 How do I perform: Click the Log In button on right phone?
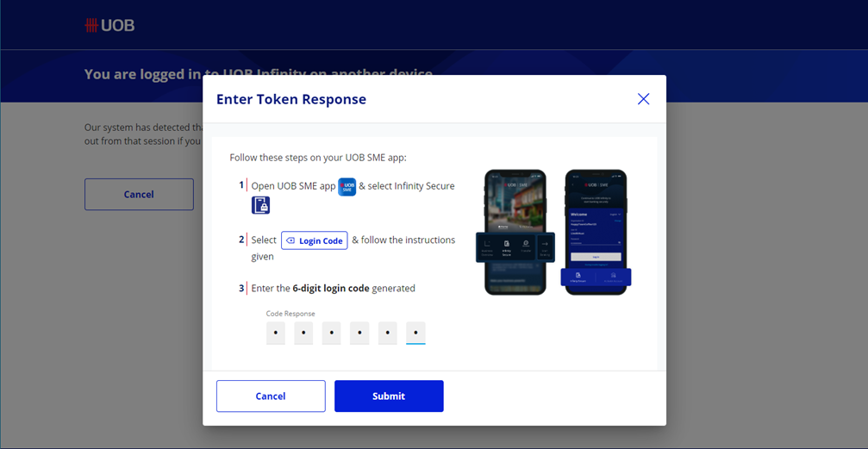click(x=596, y=257)
